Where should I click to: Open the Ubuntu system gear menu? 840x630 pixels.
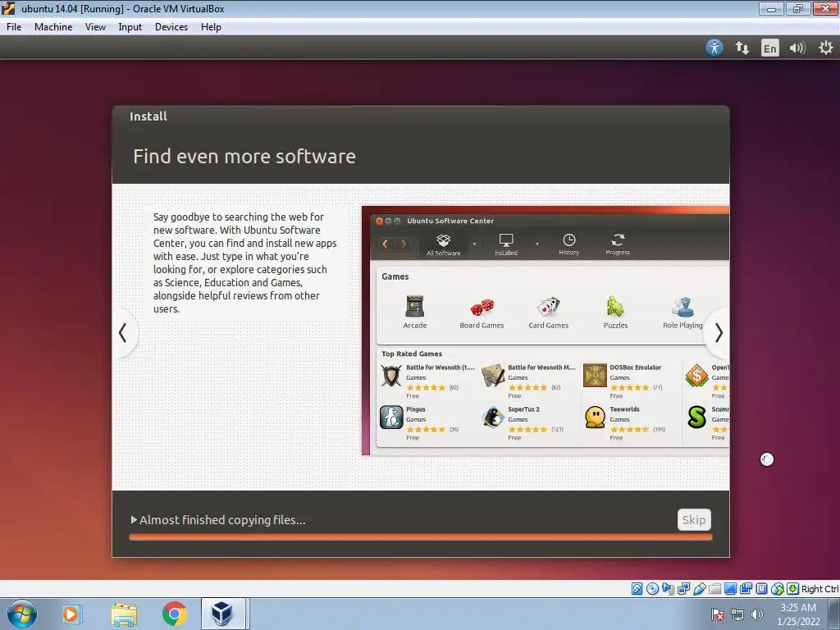point(825,48)
